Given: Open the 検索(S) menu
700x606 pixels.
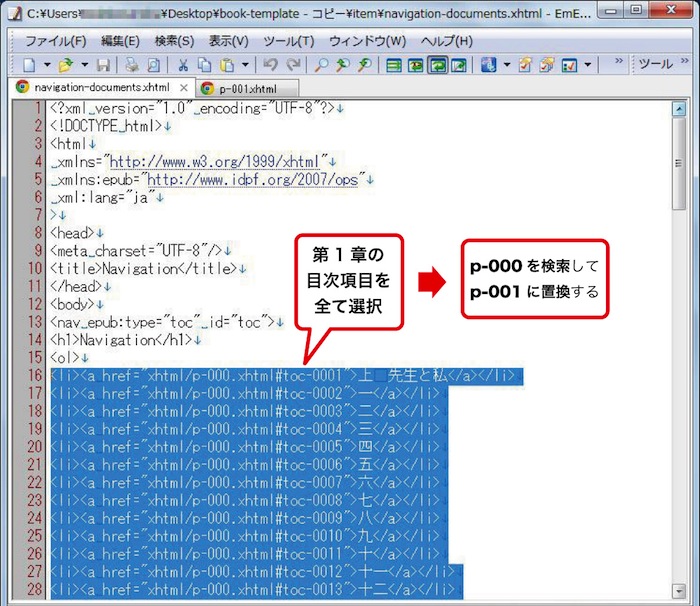Looking at the screenshot, I should click(x=174, y=41).
